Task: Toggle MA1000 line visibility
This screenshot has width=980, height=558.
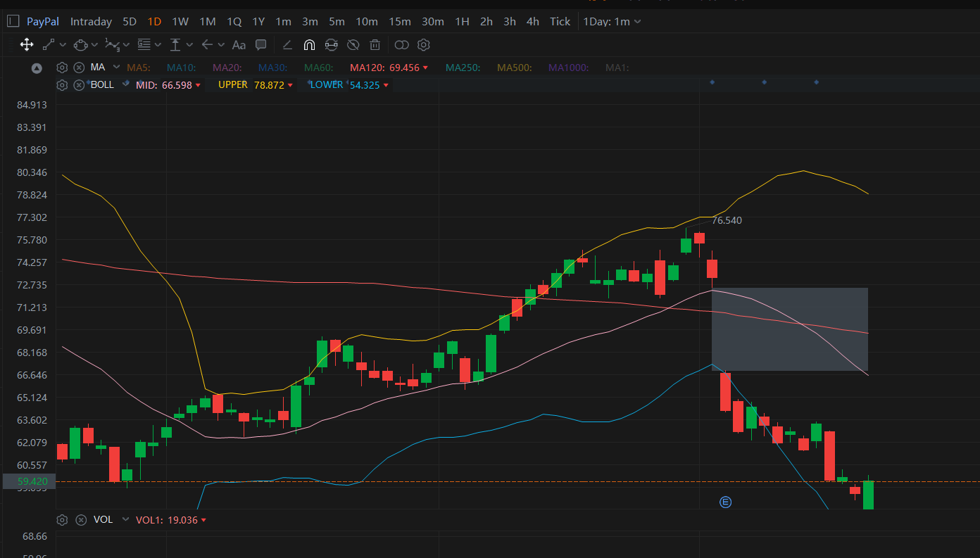Action: click(569, 68)
